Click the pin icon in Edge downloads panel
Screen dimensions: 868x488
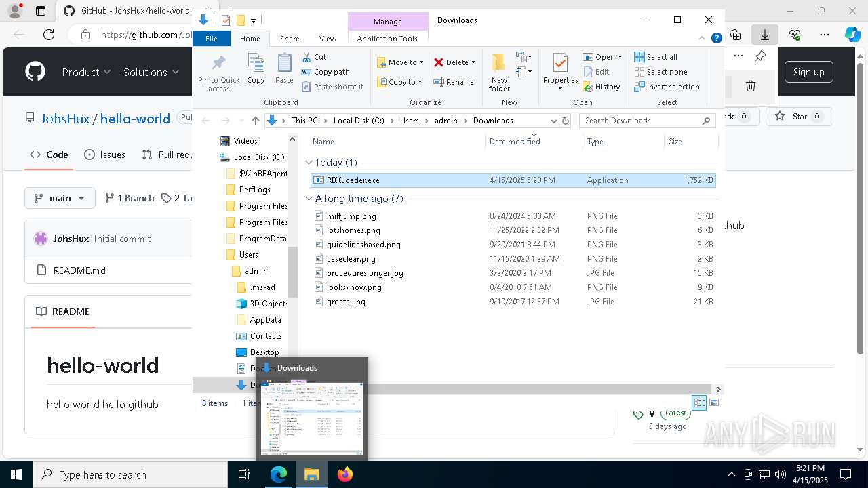(x=760, y=56)
